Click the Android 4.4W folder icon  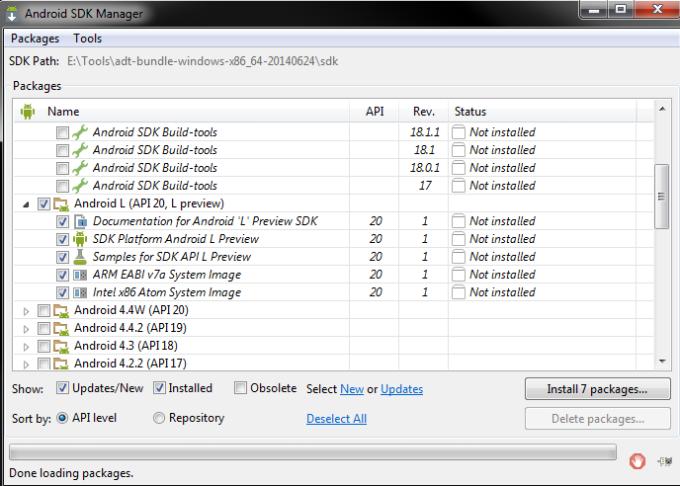[61, 310]
